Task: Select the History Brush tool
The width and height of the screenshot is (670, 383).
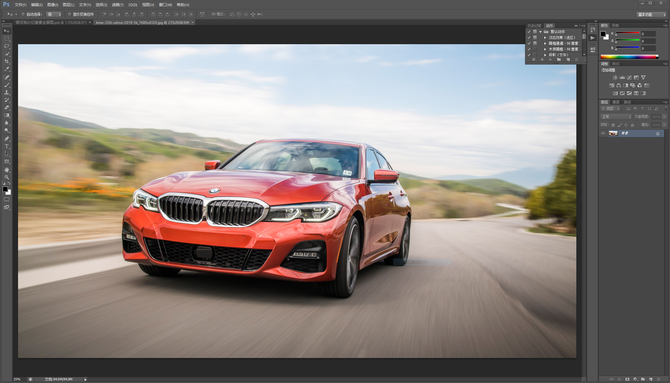Action: coord(6,100)
